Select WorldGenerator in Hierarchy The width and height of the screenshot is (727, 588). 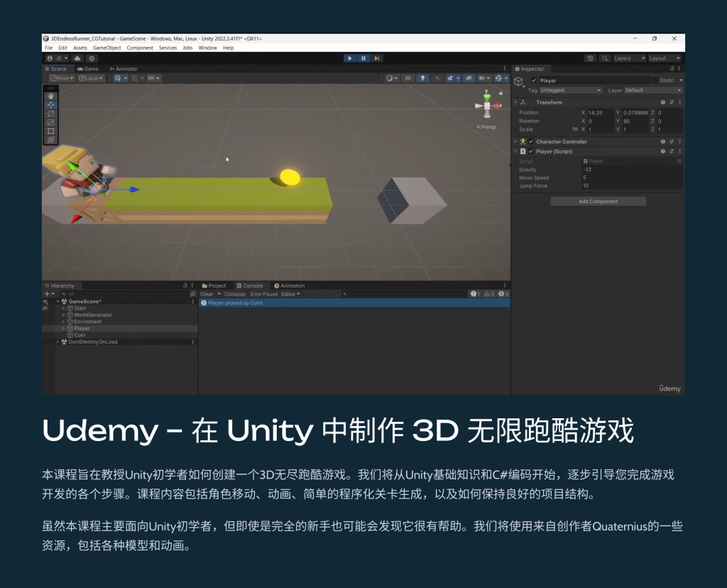point(93,315)
